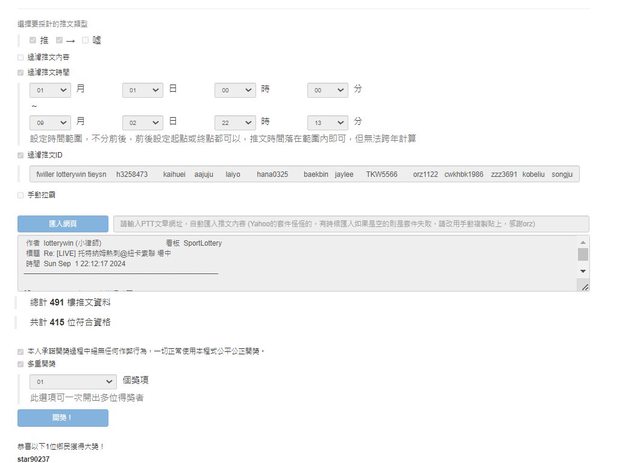640x463 pixels.
Task: Toggle the → arrow comment type checkbox
Action: coord(60,40)
